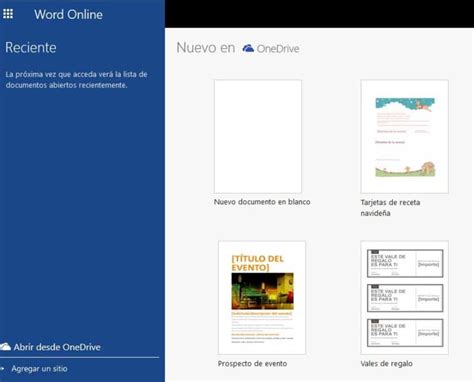Open the blank new document thumbnail
Viewport: 474px width, 382px height.
pos(258,136)
